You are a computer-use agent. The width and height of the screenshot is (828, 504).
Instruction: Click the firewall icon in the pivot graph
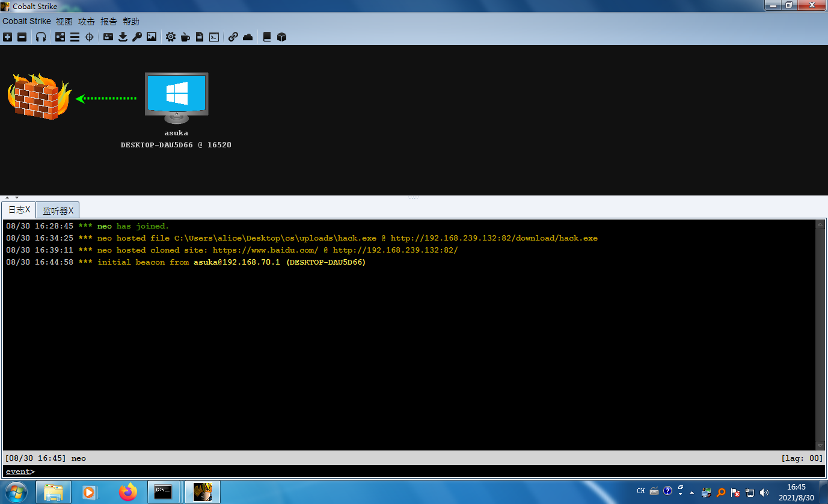pos(39,97)
